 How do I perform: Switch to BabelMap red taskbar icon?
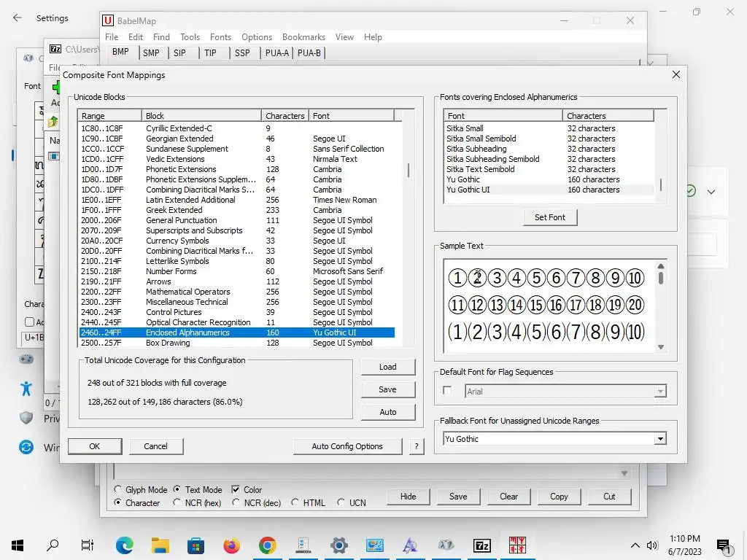[x=517, y=545]
